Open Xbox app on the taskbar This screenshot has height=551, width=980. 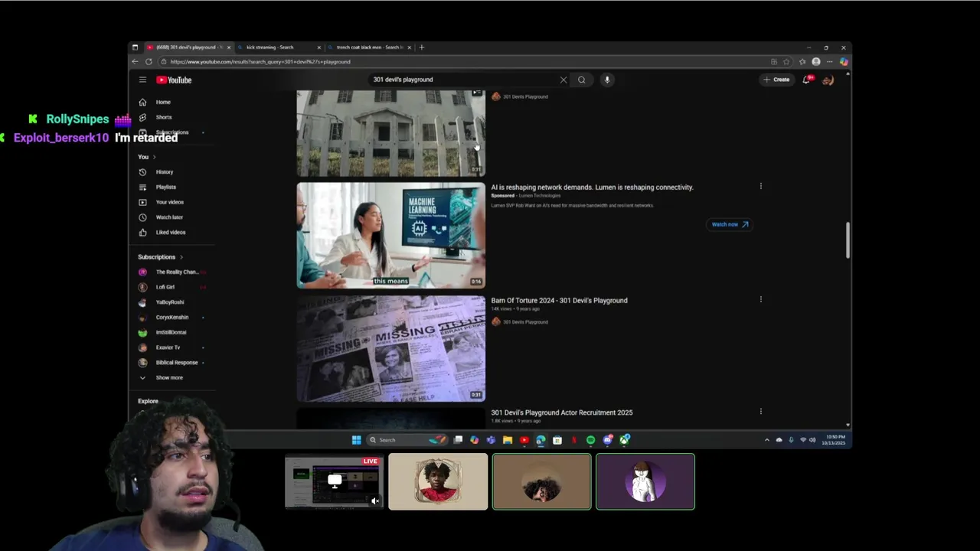point(625,439)
